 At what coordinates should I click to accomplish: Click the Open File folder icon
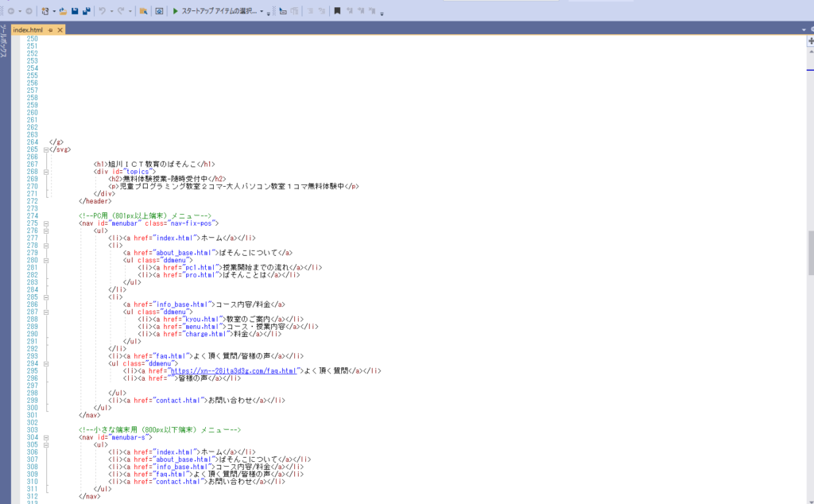[63, 11]
